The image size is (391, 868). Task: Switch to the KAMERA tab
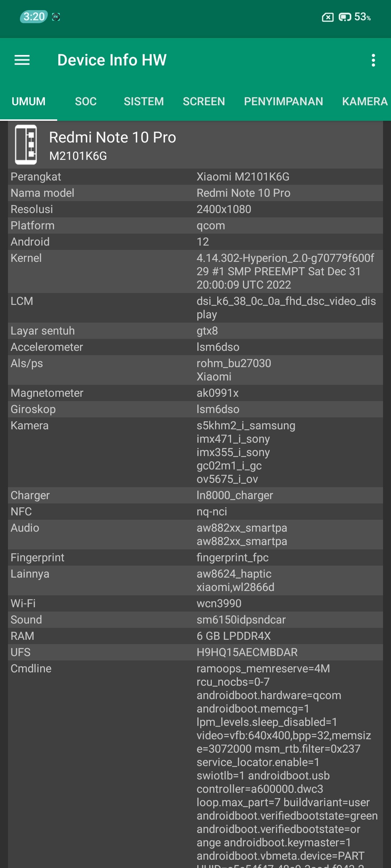[365, 101]
